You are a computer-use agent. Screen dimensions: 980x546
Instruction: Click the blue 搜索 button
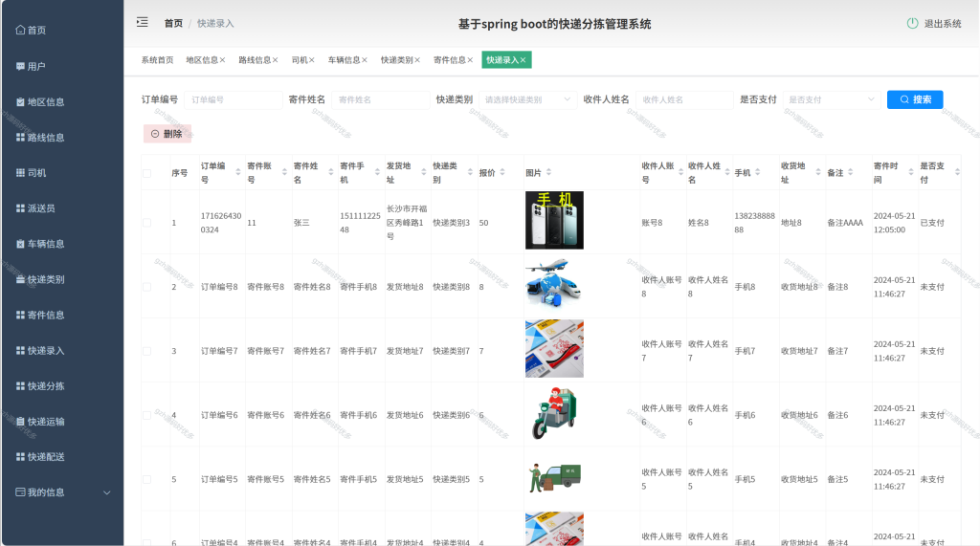pyautogui.click(x=915, y=99)
